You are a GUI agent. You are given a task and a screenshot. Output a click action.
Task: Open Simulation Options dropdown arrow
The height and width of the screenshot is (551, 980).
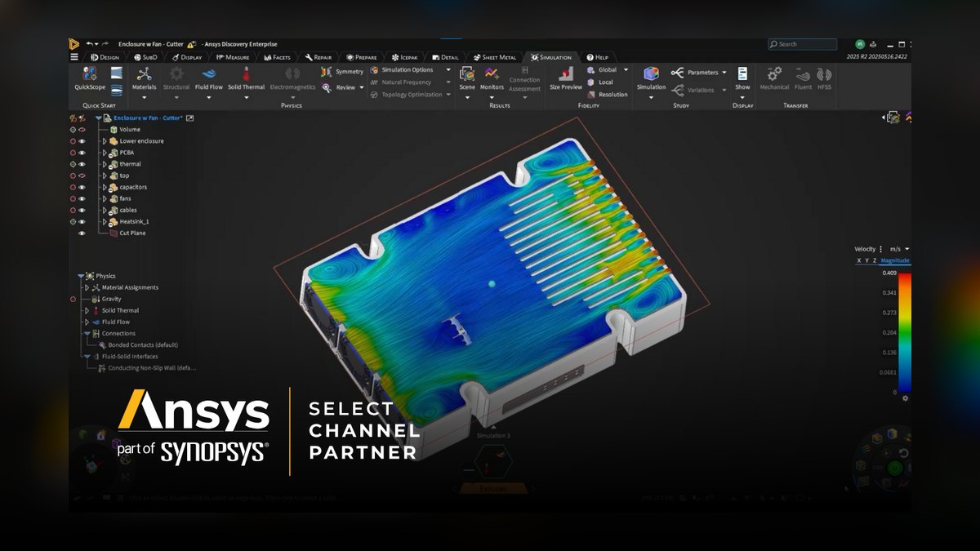tap(448, 70)
